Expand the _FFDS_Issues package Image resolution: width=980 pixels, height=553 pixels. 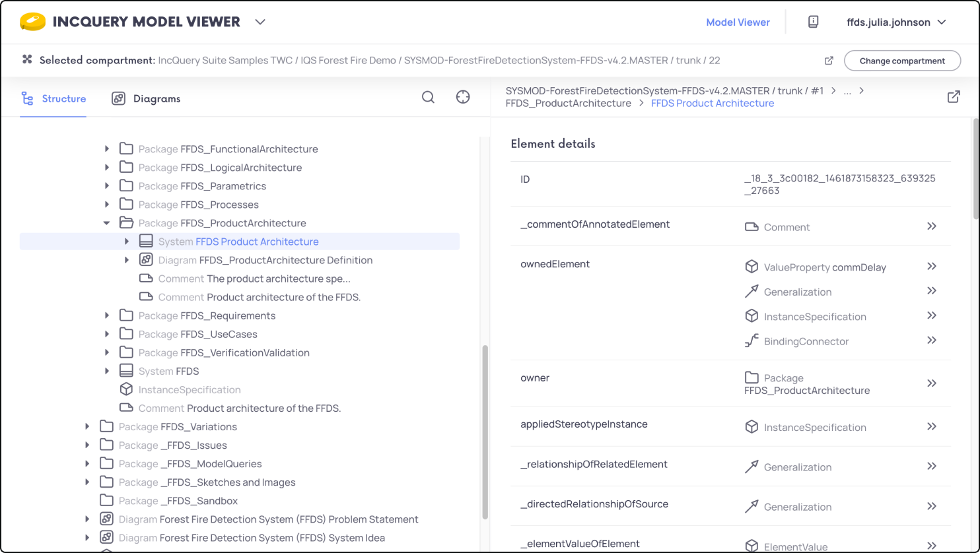click(x=87, y=445)
